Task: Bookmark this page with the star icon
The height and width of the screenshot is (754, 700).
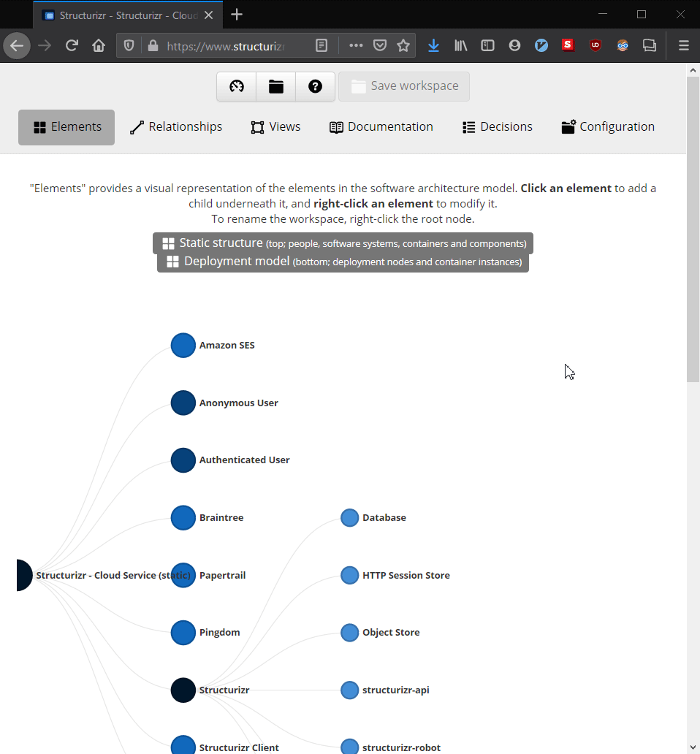Action: (404, 45)
